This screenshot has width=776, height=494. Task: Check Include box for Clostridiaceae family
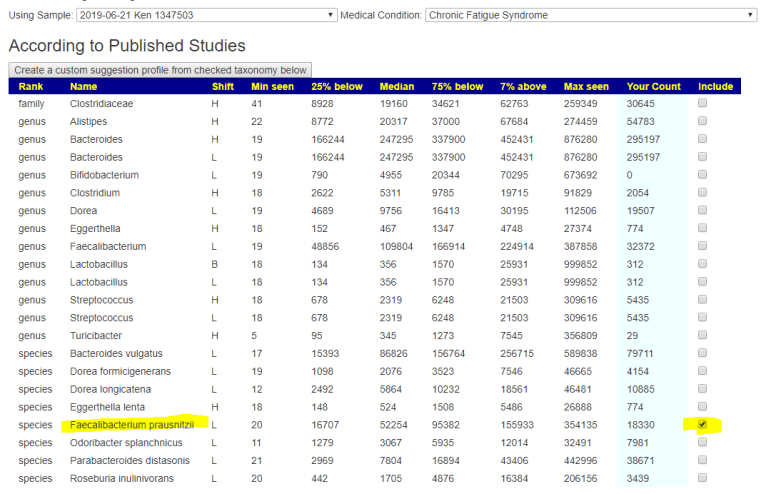pos(702,103)
